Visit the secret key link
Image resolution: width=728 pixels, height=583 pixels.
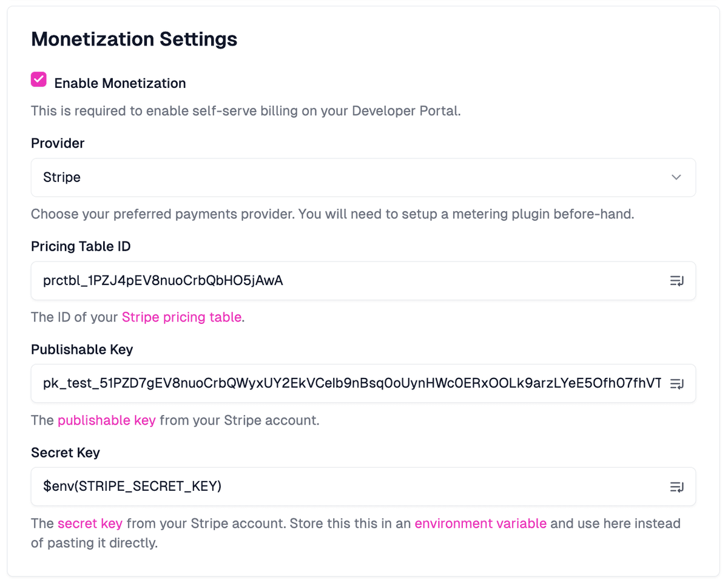tap(90, 523)
